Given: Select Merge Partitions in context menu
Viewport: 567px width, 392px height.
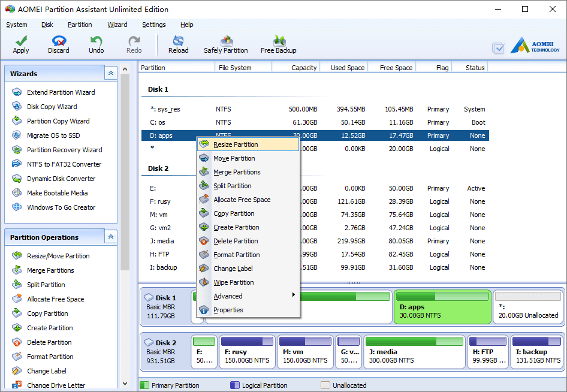Looking at the screenshot, I should coord(248,172).
